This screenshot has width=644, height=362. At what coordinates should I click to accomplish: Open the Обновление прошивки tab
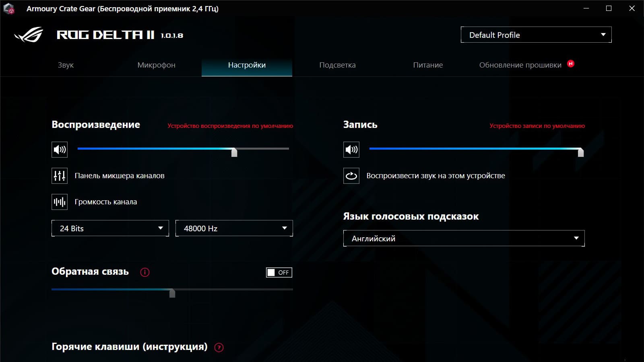pyautogui.click(x=520, y=65)
